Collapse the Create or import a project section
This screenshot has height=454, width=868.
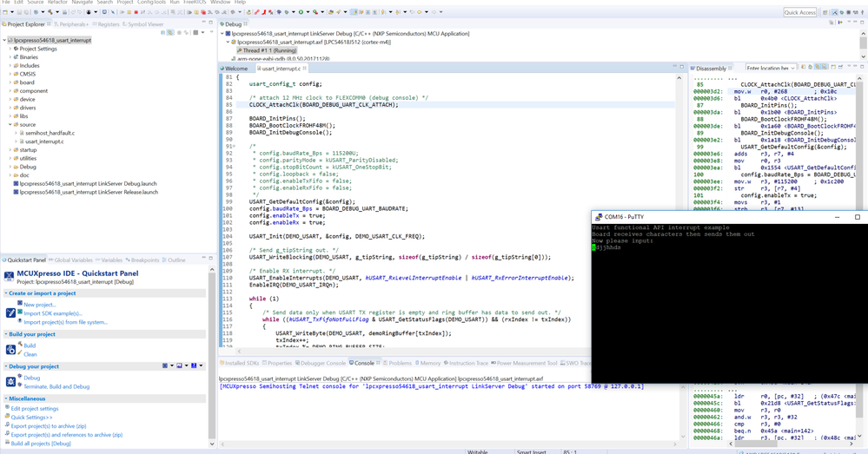6,293
